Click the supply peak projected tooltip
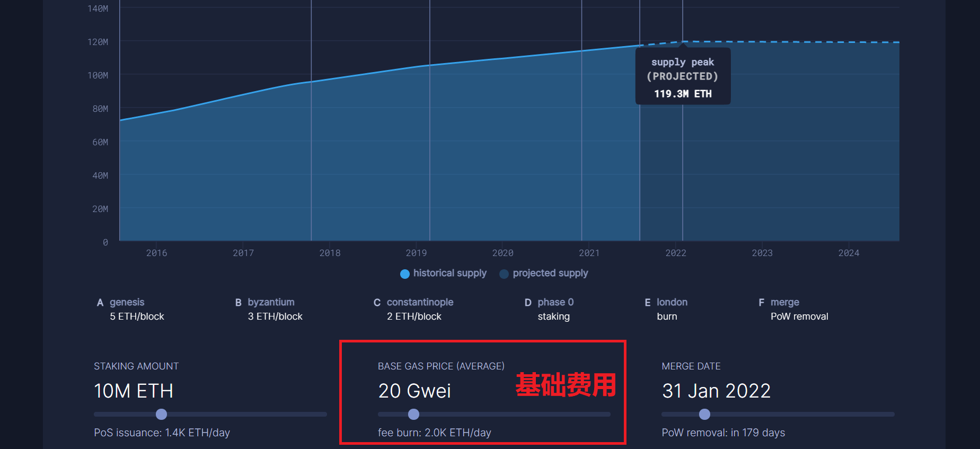 pos(683,76)
